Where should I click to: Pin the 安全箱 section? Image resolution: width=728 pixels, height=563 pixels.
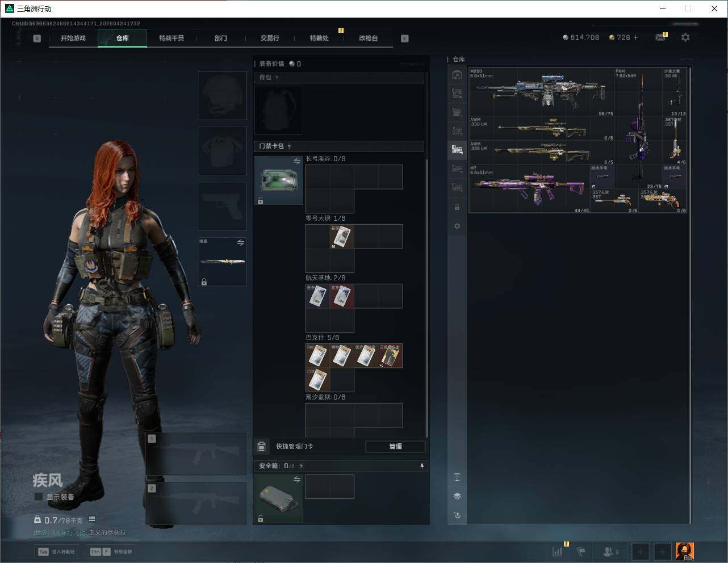tap(421, 466)
